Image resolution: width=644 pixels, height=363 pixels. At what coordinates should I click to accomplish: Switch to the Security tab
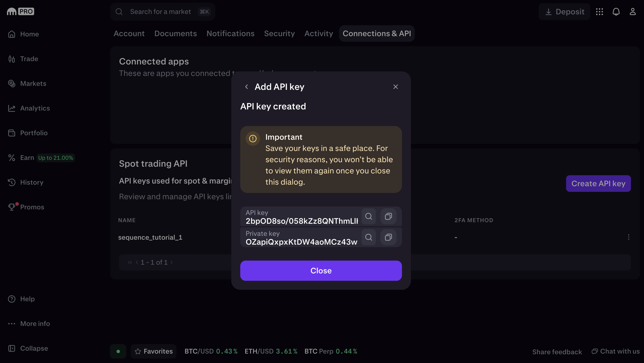coord(279,33)
